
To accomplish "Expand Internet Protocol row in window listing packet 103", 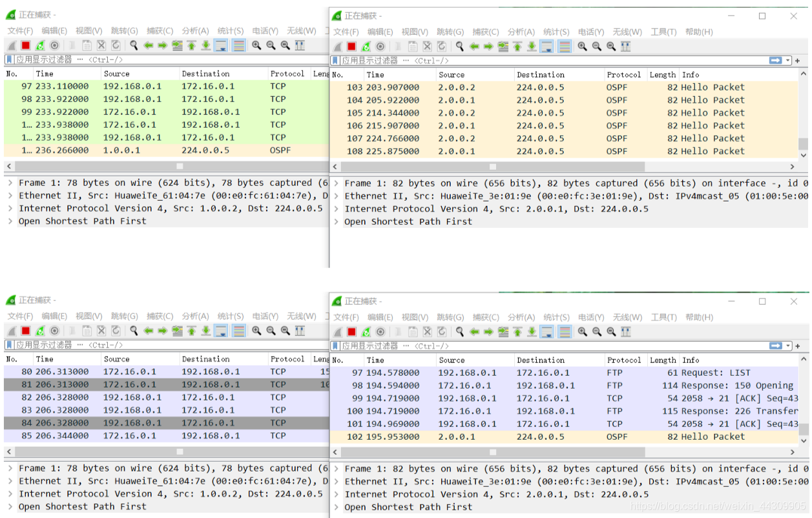I will coord(336,209).
